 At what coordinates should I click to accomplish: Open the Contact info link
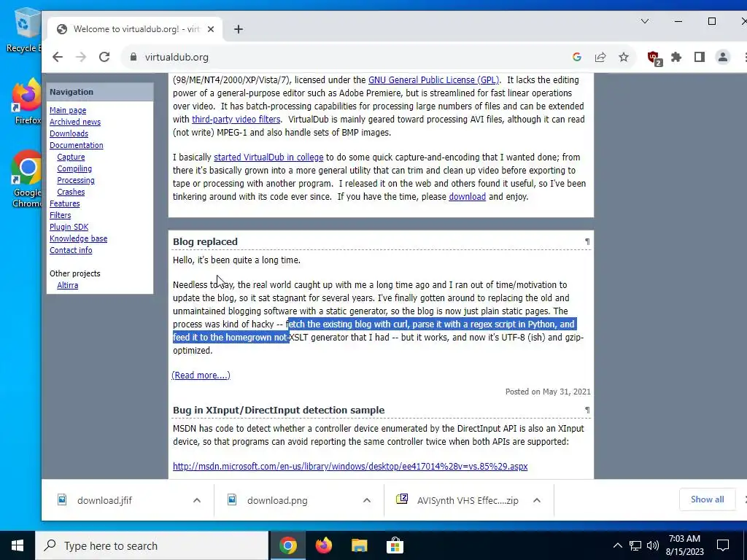[x=71, y=250]
